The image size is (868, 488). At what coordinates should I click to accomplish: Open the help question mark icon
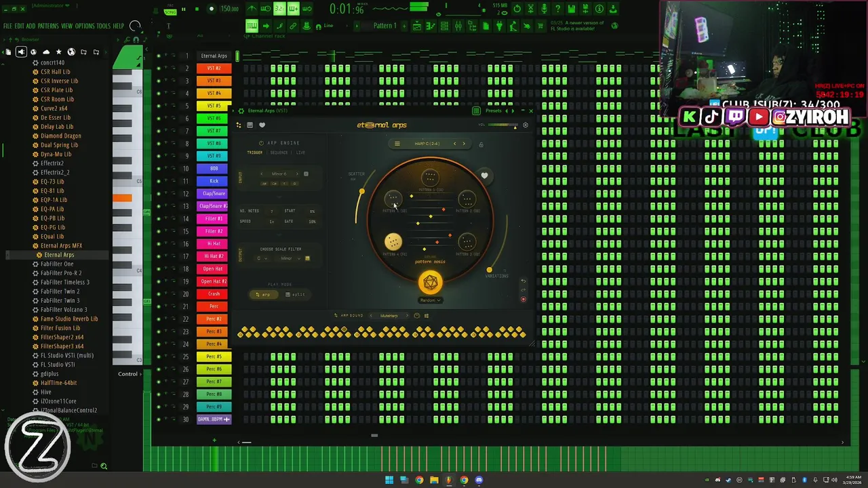coord(557,9)
